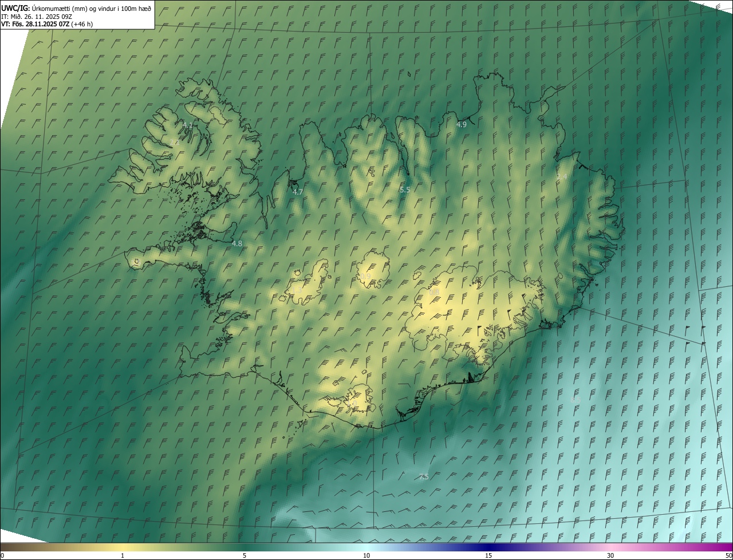The image size is (733, 560).
Task: Click the 15 tick label on the color scale
Action: click(x=488, y=555)
